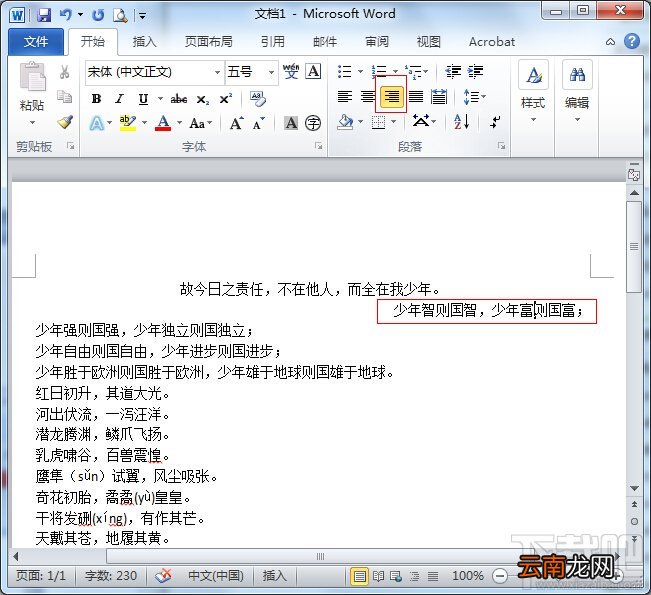651x595 pixels.
Task: Redo the last action
Action: [x=98, y=15]
